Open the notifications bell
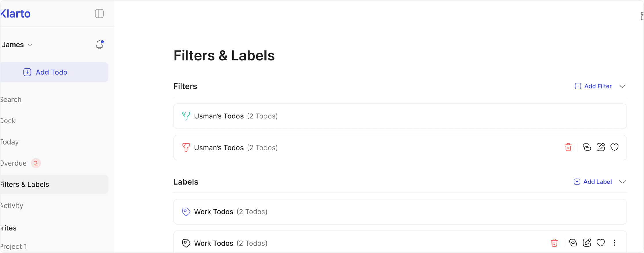The height and width of the screenshot is (253, 644). [x=99, y=45]
